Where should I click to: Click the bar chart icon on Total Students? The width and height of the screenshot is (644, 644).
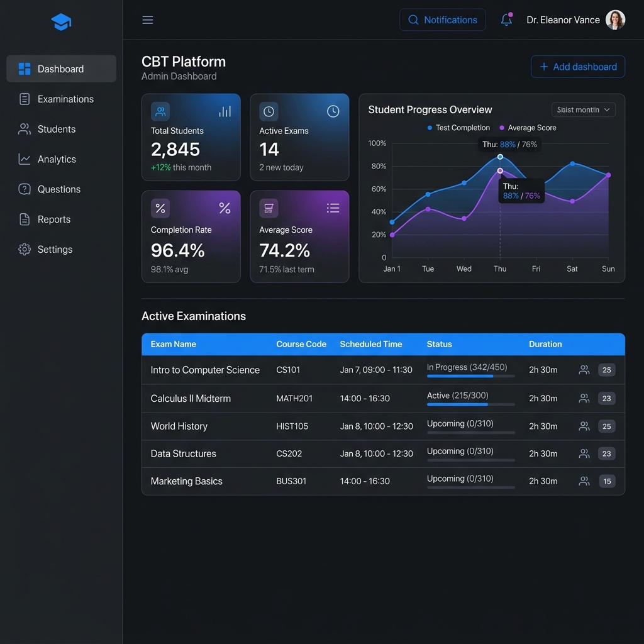tap(225, 111)
